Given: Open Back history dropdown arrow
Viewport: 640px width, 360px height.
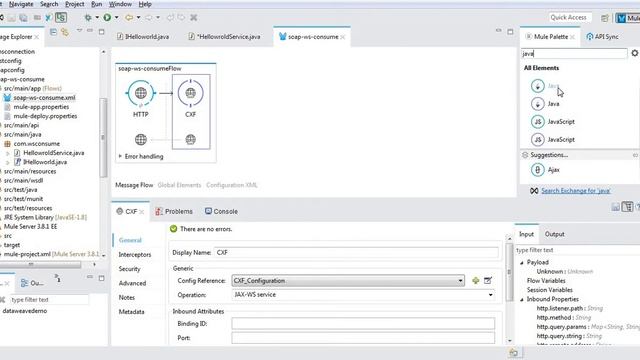Looking at the screenshot, I should tap(138, 18).
